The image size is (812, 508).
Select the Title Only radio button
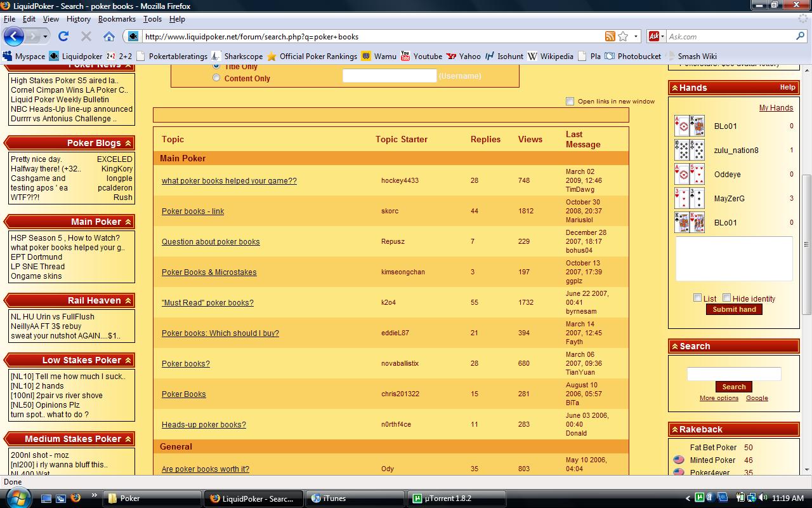pyautogui.click(x=216, y=65)
